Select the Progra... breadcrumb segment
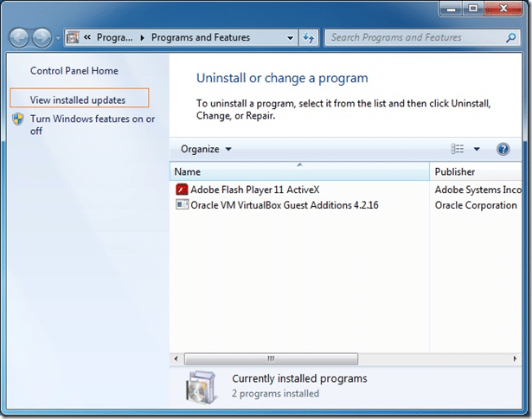This screenshot has width=532, height=419. click(x=115, y=37)
